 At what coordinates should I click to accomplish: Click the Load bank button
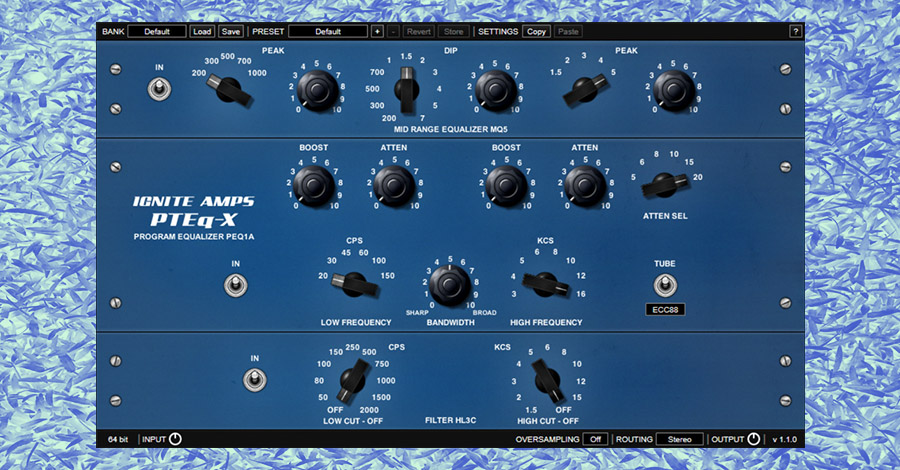(x=202, y=32)
